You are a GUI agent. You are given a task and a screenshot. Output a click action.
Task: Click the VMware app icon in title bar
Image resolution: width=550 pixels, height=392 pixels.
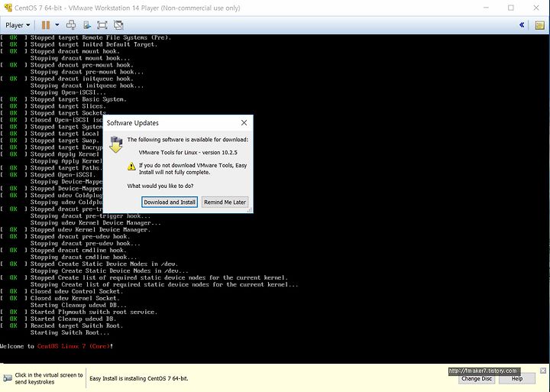8,8
